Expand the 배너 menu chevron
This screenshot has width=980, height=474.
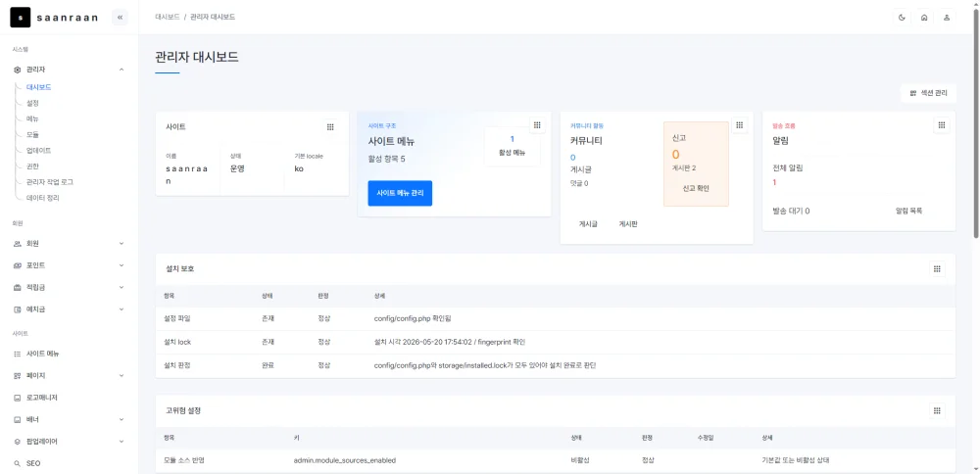click(x=122, y=420)
